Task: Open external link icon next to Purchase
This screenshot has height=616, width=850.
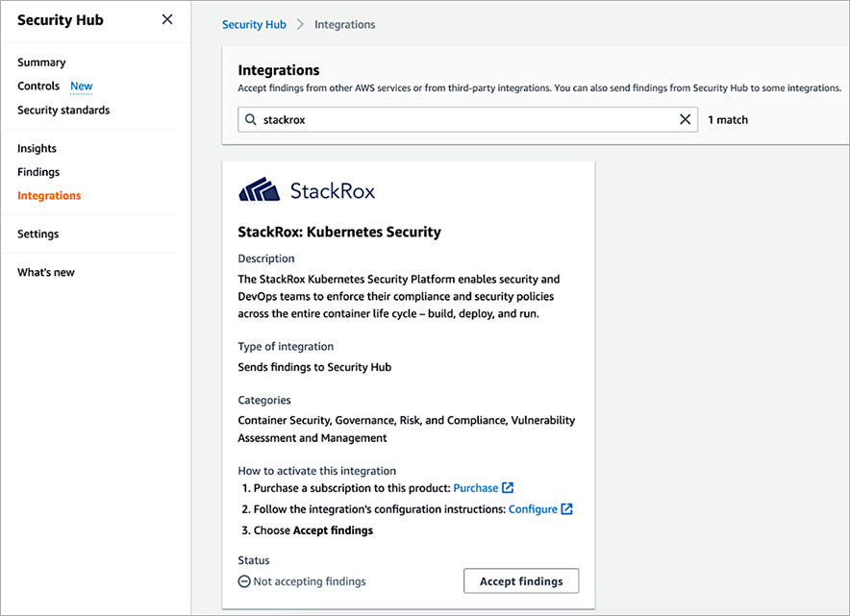Action: pyautogui.click(x=508, y=487)
